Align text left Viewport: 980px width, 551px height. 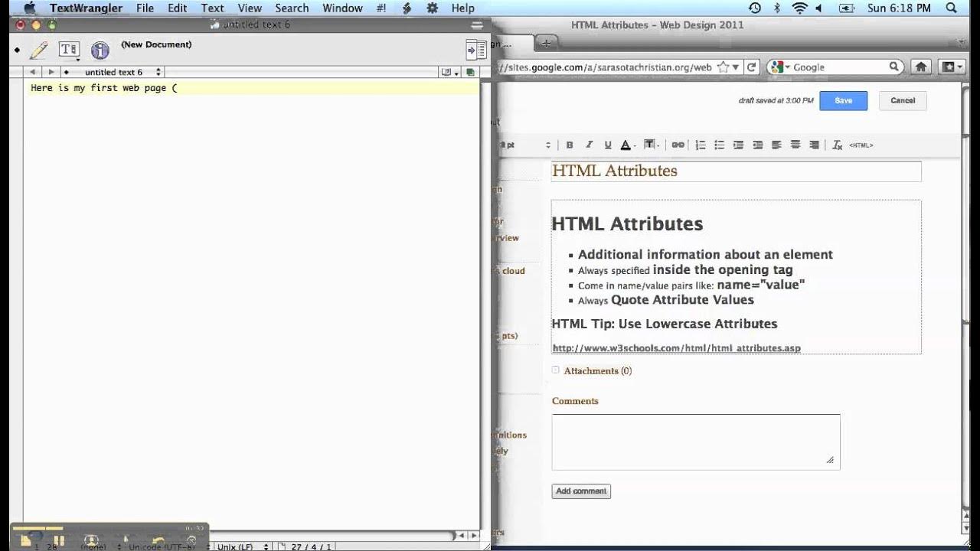tap(776, 145)
